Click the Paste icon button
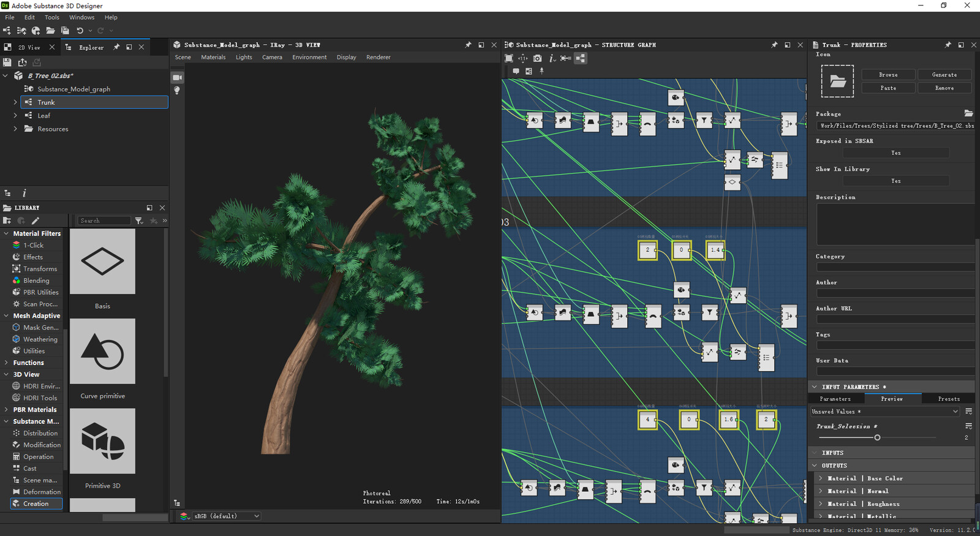980x536 pixels. coord(888,88)
